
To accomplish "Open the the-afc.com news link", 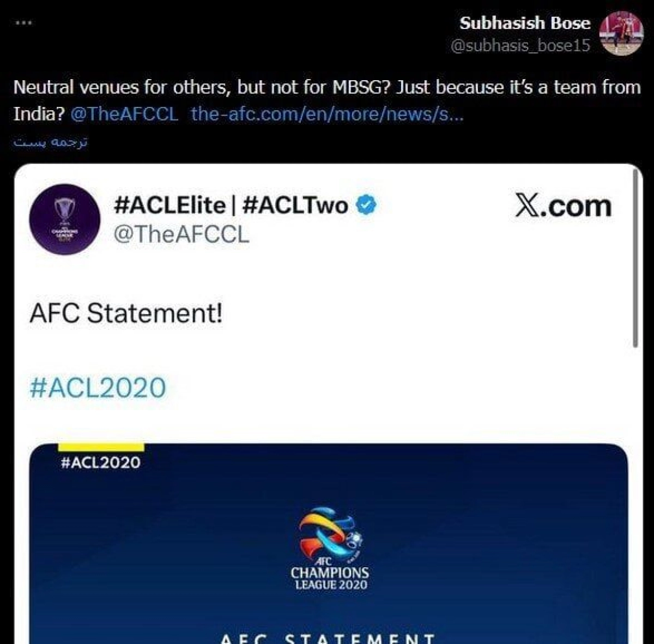I will (327, 114).
